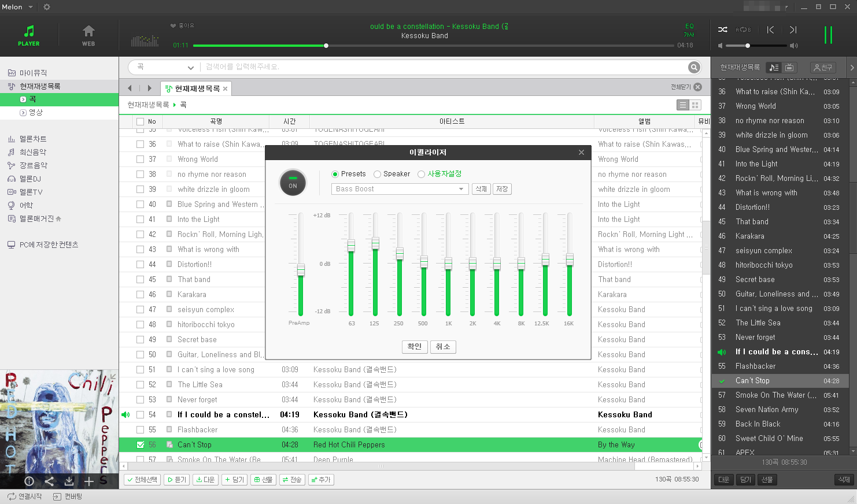
Task: Collapse the right playlist panel with chevron
Action: pyautogui.click(x=852, y=68)
